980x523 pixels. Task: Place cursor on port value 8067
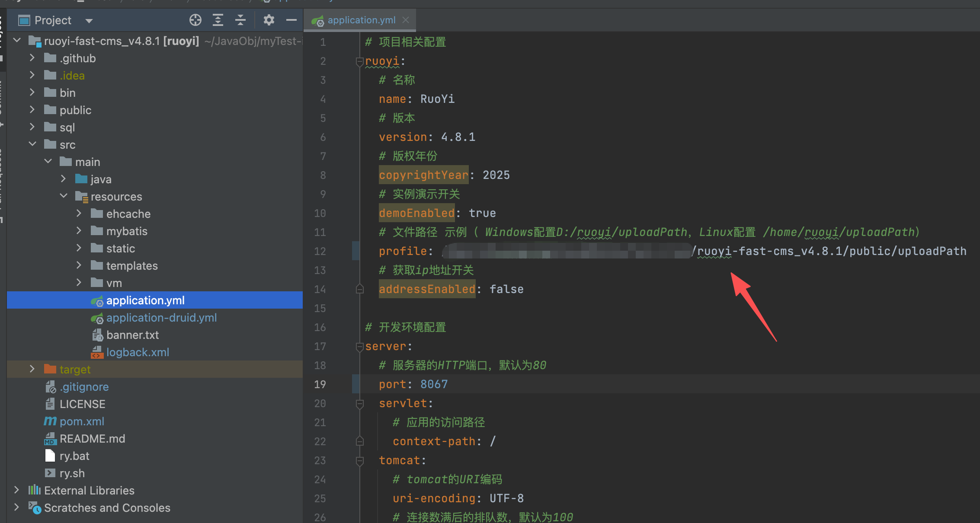434,384
